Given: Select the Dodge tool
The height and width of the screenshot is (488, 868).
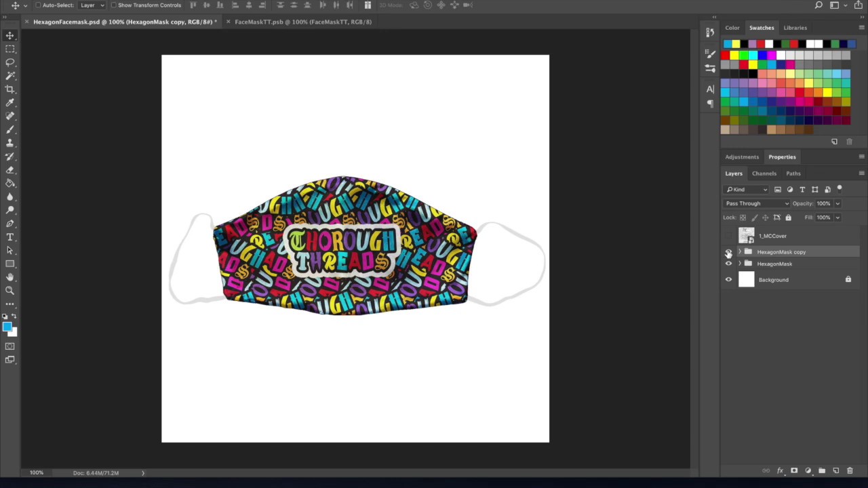Looking at the screenshot, I should click(x=10, y=210).
